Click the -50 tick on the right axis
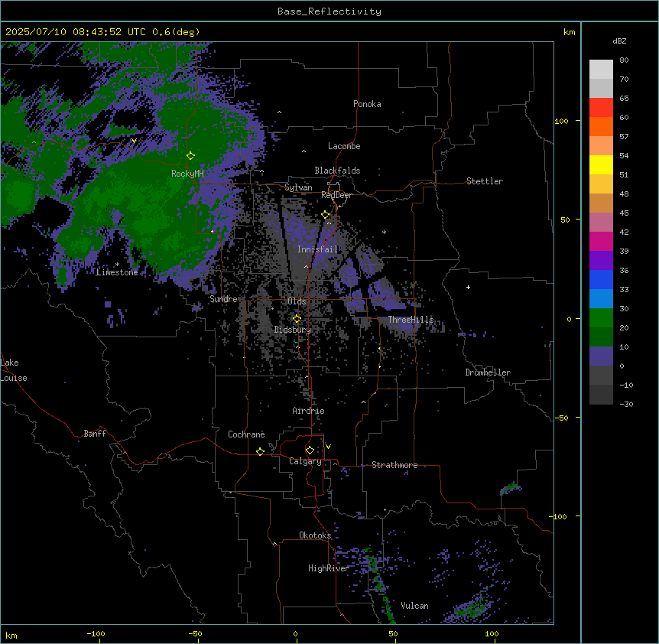 coord(561,418)
